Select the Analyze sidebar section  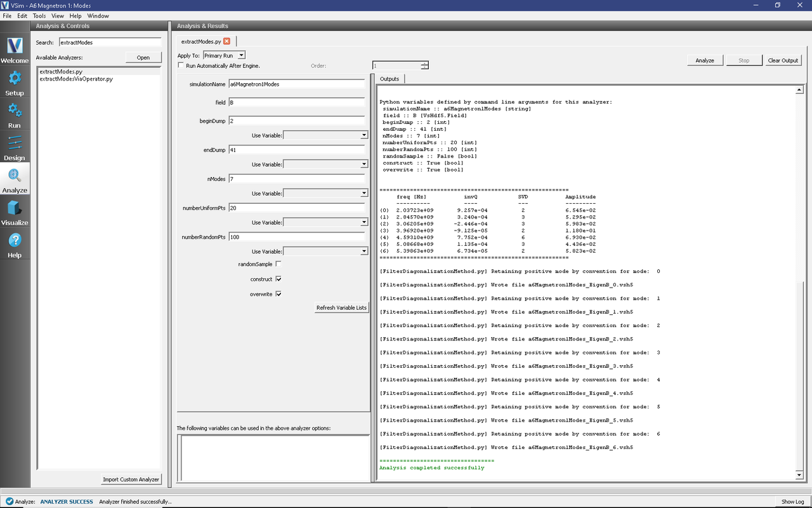pos(15,180)
